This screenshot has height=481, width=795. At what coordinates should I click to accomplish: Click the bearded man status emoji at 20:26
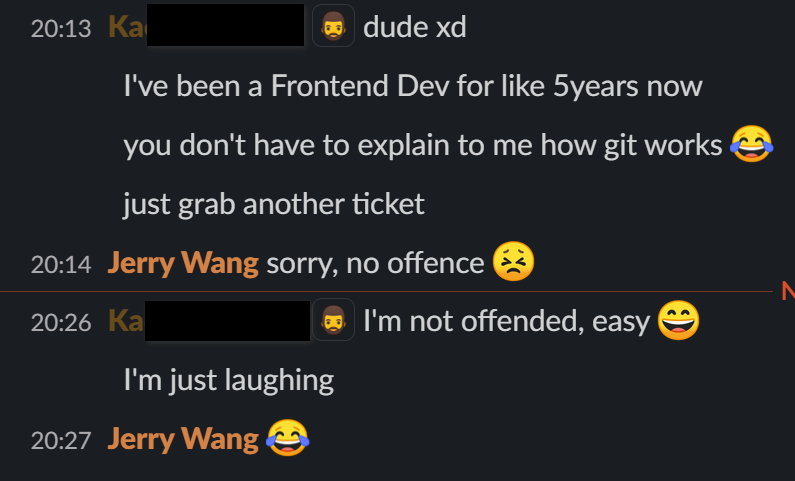tap(333, 320)
